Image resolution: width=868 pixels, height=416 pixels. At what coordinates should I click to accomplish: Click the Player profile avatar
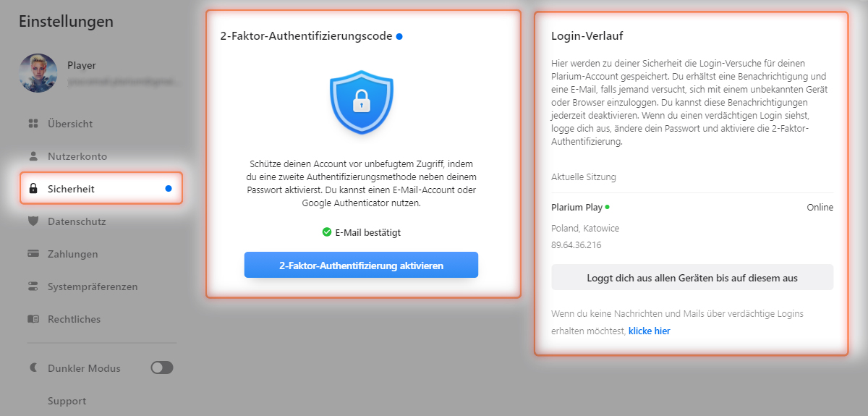coord(39,72)
